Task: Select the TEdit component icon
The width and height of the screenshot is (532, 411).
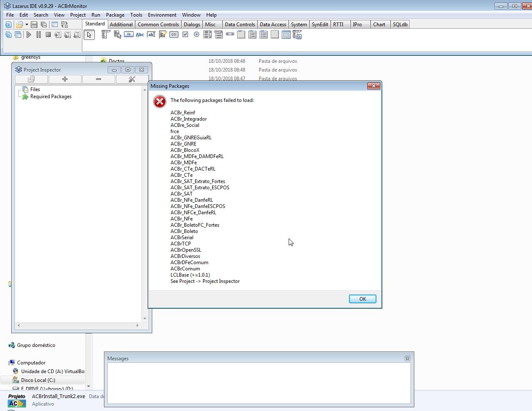Action: pos(151,35)
